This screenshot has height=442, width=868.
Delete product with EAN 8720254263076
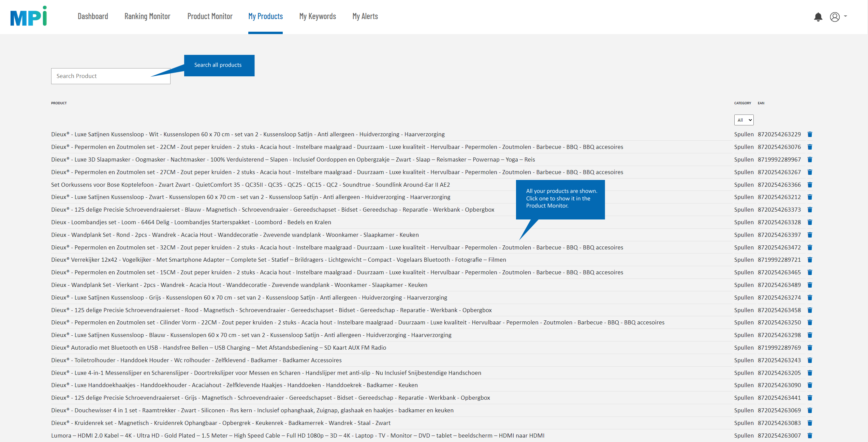point(810,147)
